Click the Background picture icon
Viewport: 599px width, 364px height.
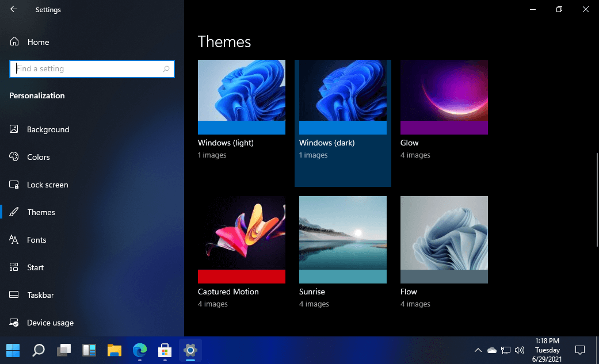(x=14, y=129)
